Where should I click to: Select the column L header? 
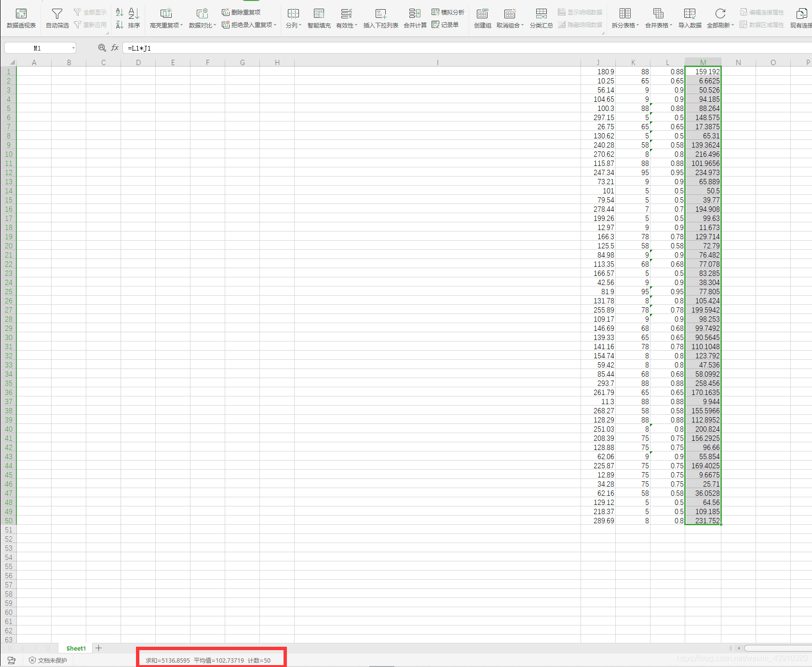(667, 62)
